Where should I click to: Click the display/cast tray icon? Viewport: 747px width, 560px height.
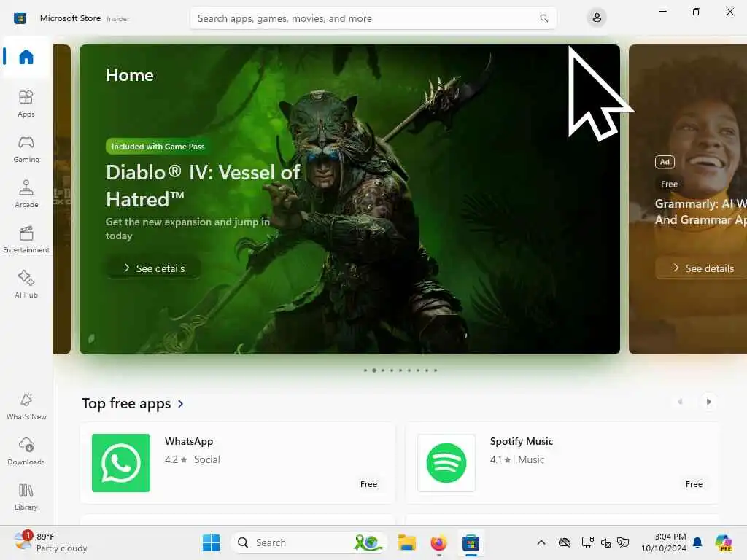tap(587, 542)
